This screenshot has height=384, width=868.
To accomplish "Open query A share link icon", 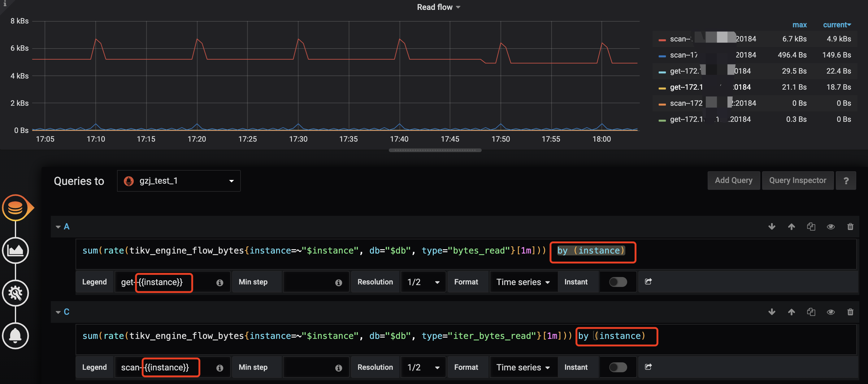I will 648,281.
